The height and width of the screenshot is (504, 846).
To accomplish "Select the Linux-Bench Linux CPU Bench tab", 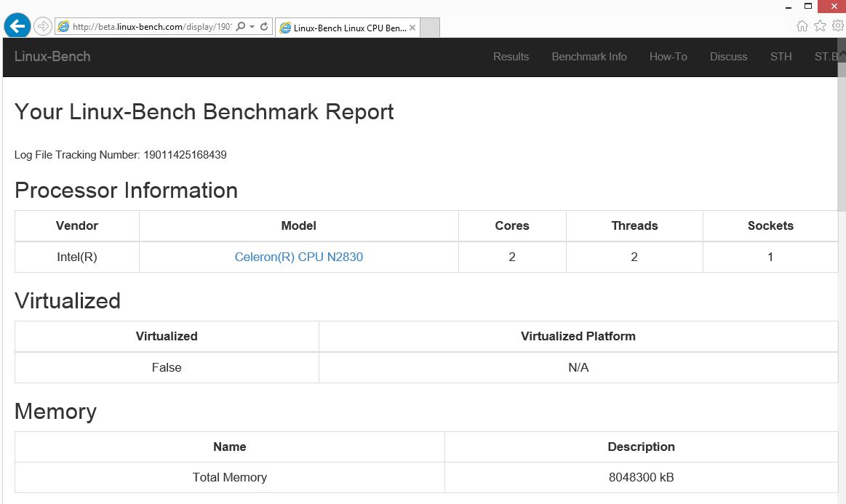I will pyautogui.click(x=342, y=28).
